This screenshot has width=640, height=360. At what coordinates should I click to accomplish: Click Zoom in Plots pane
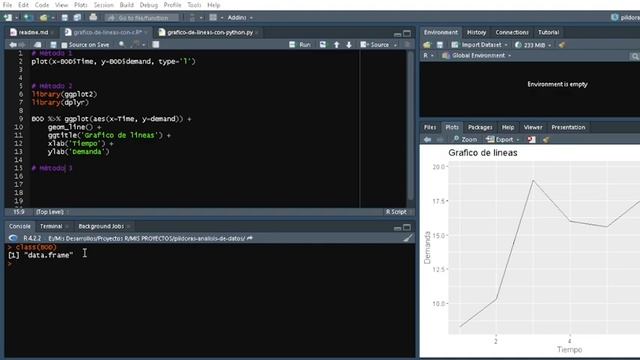pyautogui.click(x=465, y=140)
